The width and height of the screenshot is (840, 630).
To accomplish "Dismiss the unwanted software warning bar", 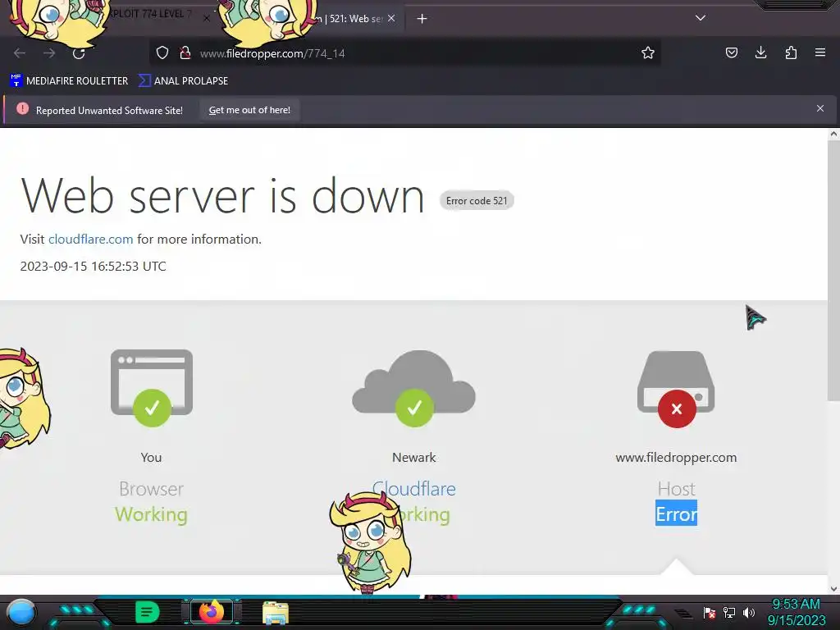I will pos(820,108).
